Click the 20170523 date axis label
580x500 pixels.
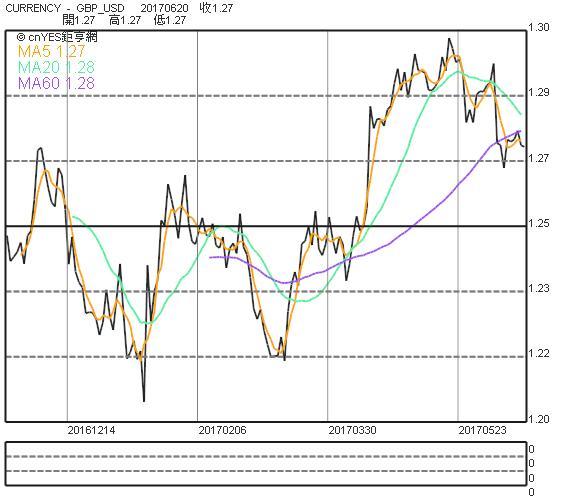pos(482,430)
